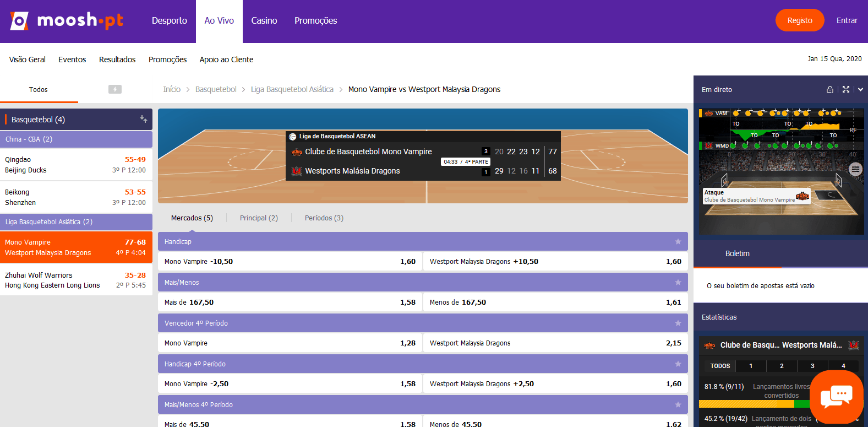Collapse the Basquetebol (4) sidebar section
Viewport: 868px width, 427px height.
(x=76, y=119)
